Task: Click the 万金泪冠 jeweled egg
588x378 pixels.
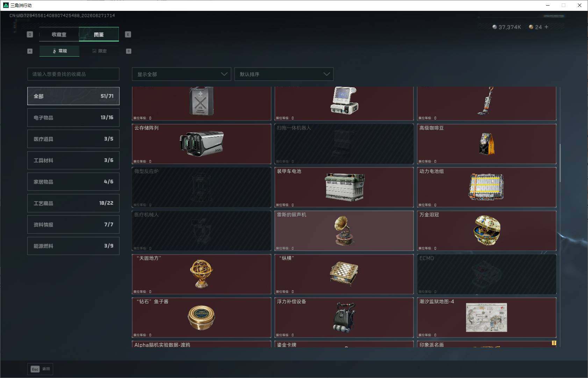Action: [x=487, y=231]
